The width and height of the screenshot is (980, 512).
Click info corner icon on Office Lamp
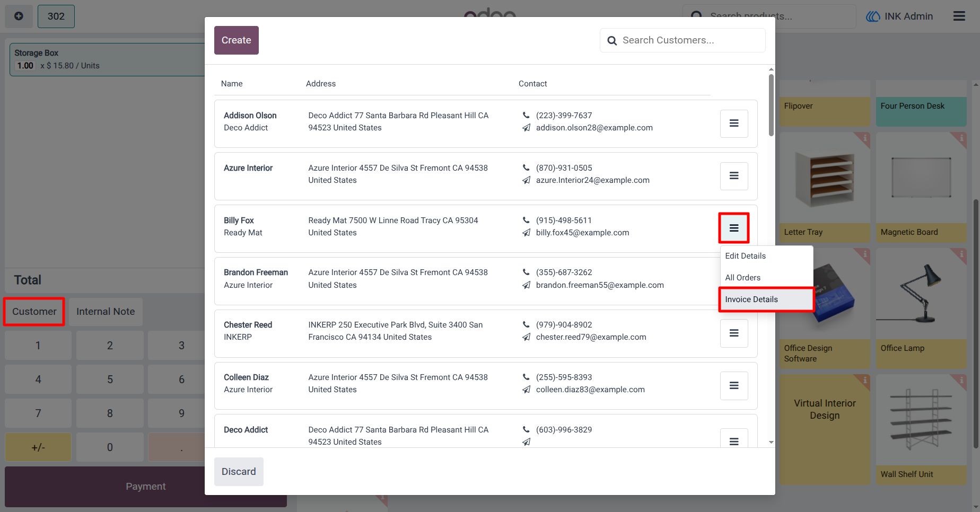(x=961, y=254)
